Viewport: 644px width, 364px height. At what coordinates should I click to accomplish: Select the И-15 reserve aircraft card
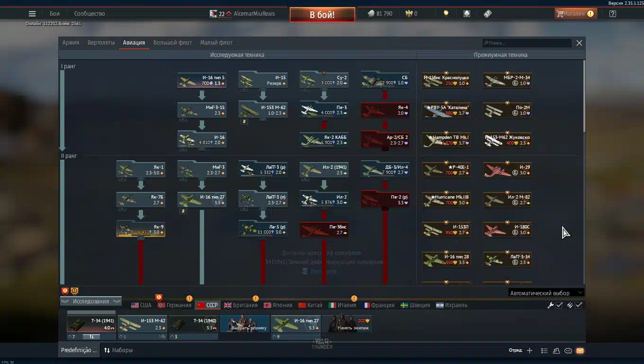click(x=263, y=80)
